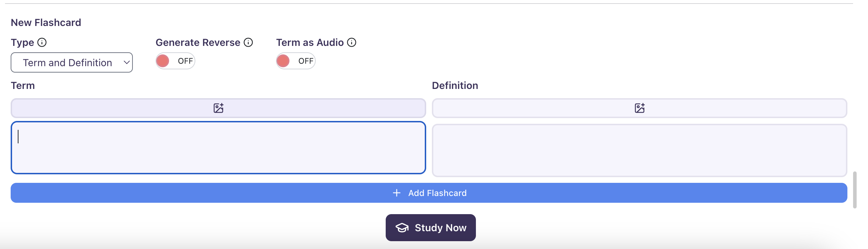Select the Term column header
This screenshot has width=868, height=249.
23,85
